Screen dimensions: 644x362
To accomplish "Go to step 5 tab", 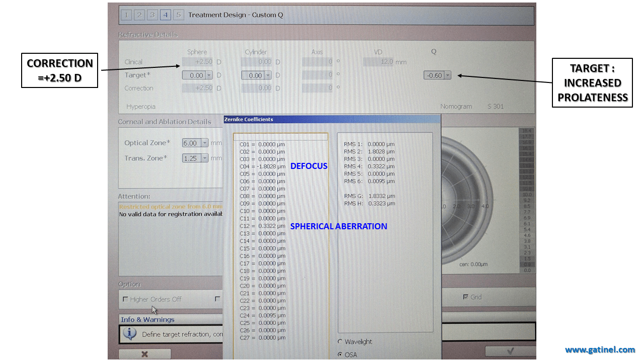I will [179, 15].
